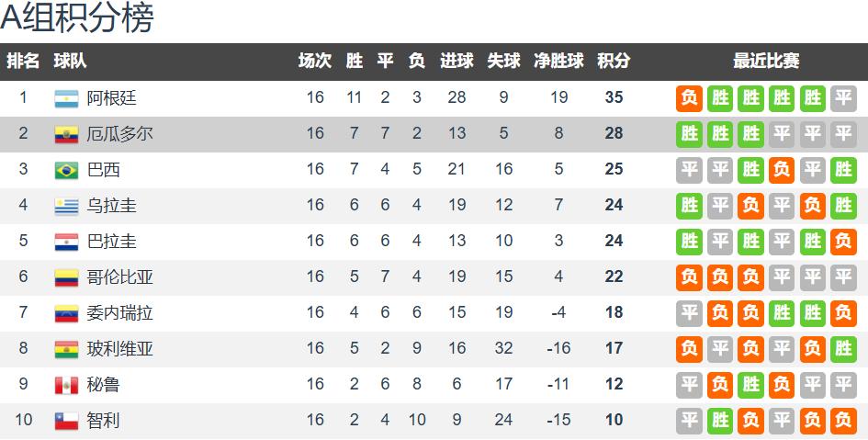This screenshot has width=868, height=440.
Task: Click the Peru flag icon
Action: coord(66,385)
